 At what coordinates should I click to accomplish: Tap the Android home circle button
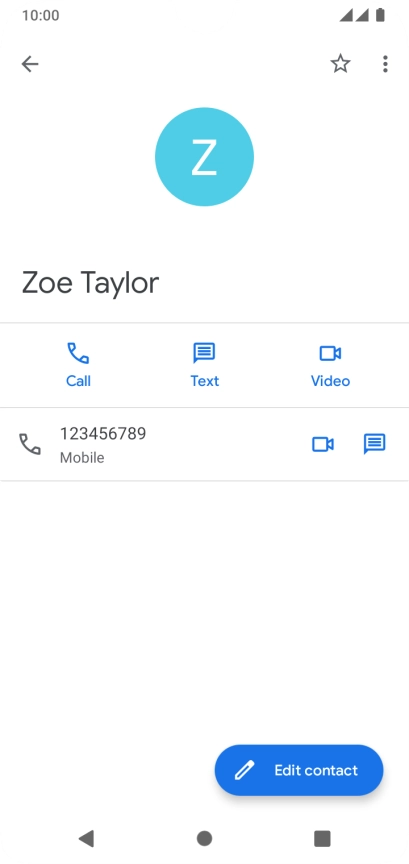[x=204, y=839]
